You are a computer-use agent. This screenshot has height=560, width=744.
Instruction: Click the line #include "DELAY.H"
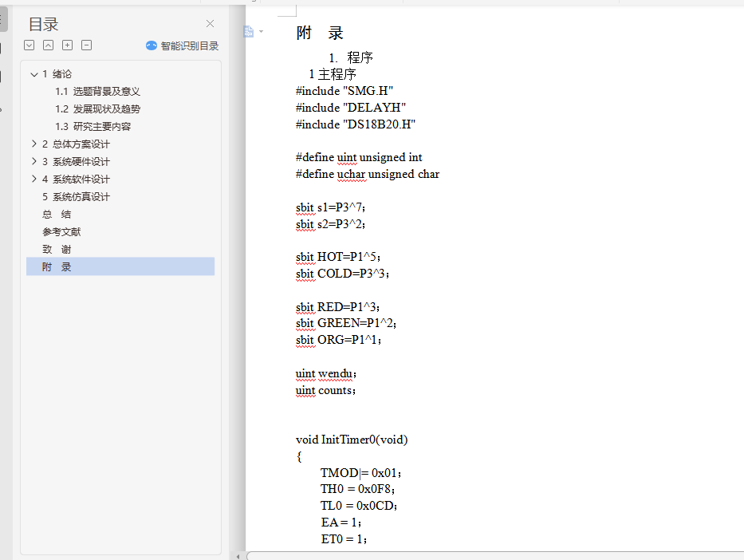click(351, 108)
